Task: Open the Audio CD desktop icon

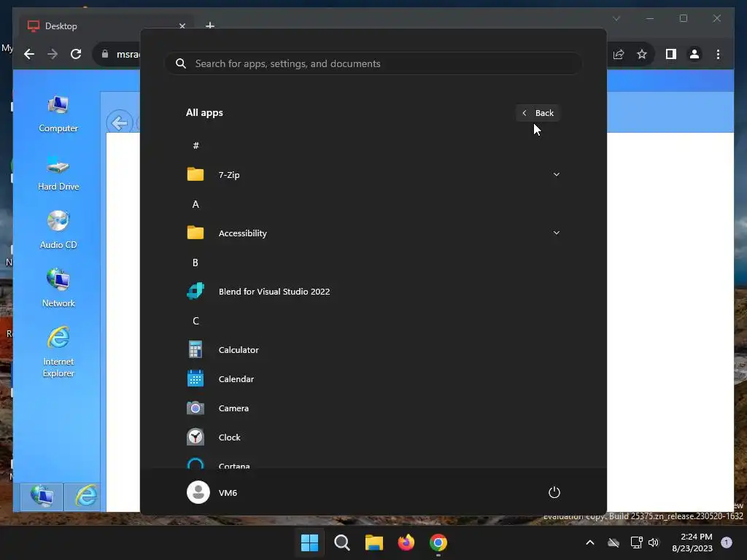Action: coord(58,230)
